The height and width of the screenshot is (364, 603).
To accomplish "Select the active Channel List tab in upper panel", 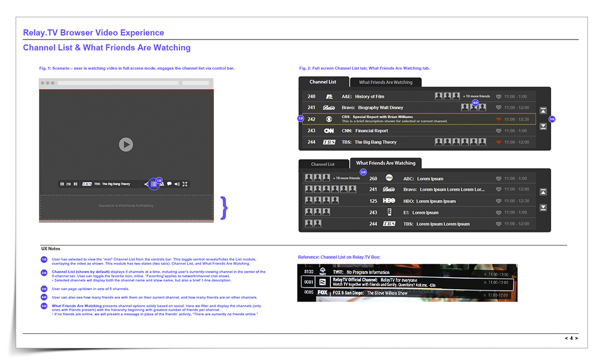I will (x=323, y=82).
